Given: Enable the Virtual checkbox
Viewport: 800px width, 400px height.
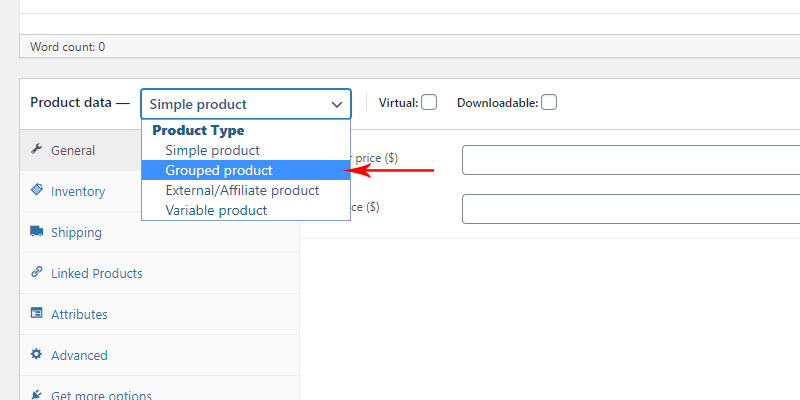Looking at the screenshot, I should point(429,103).
